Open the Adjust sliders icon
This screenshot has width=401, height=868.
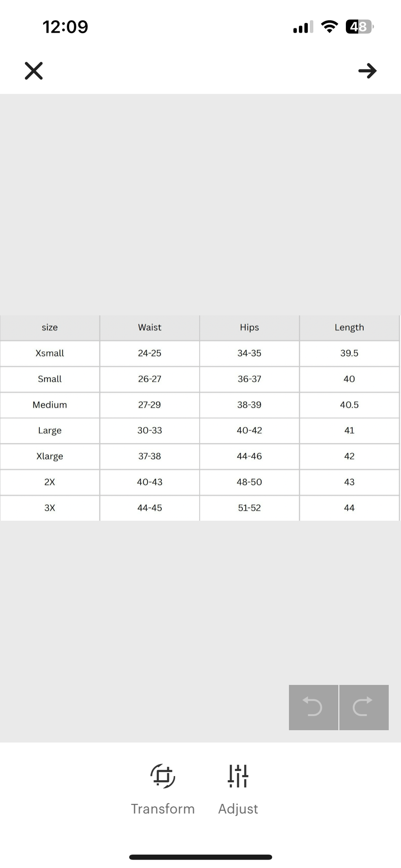pyautogui.click(x=238, y=776)
